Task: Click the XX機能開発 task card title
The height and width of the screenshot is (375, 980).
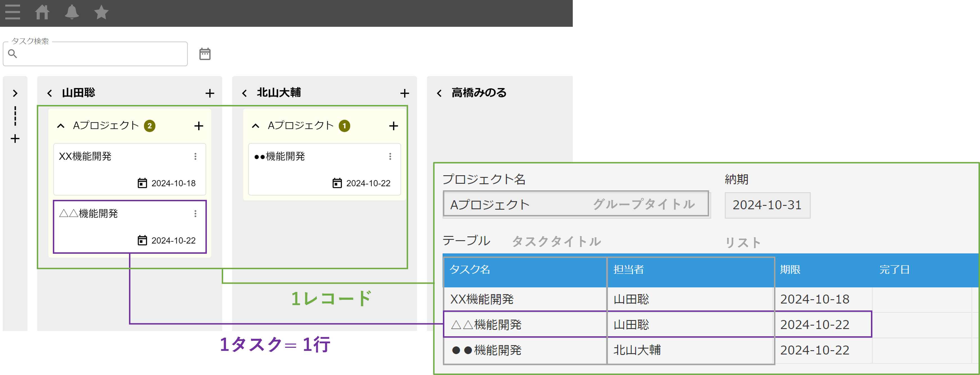Action: pyautogui.click(x=85, y=156)
